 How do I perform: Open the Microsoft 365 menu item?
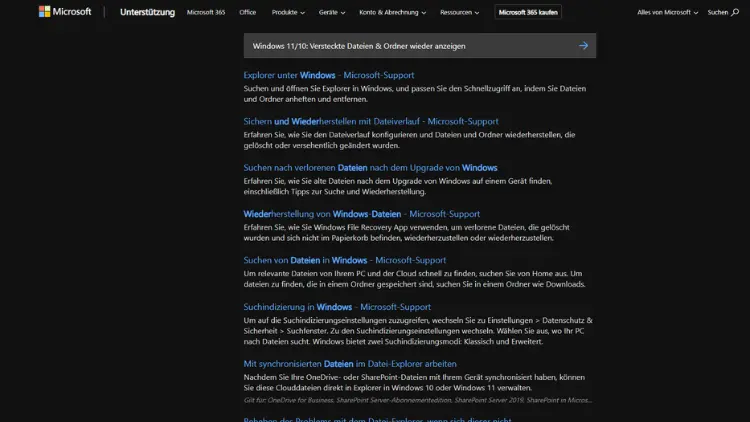coord(206,12)
